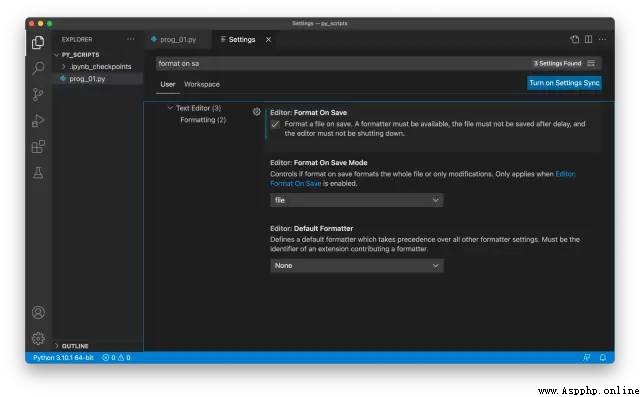Click the Editor: Format On Save Mode heading
Viewport: 640px width, 397px height.
319,162
